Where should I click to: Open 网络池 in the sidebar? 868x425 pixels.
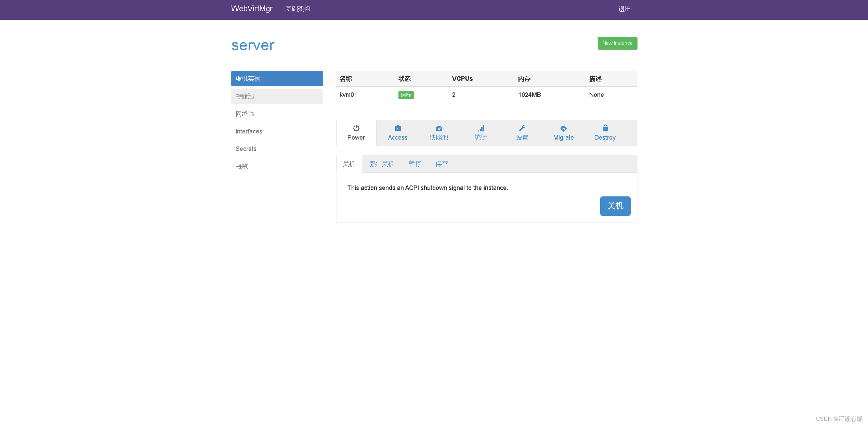245,114
